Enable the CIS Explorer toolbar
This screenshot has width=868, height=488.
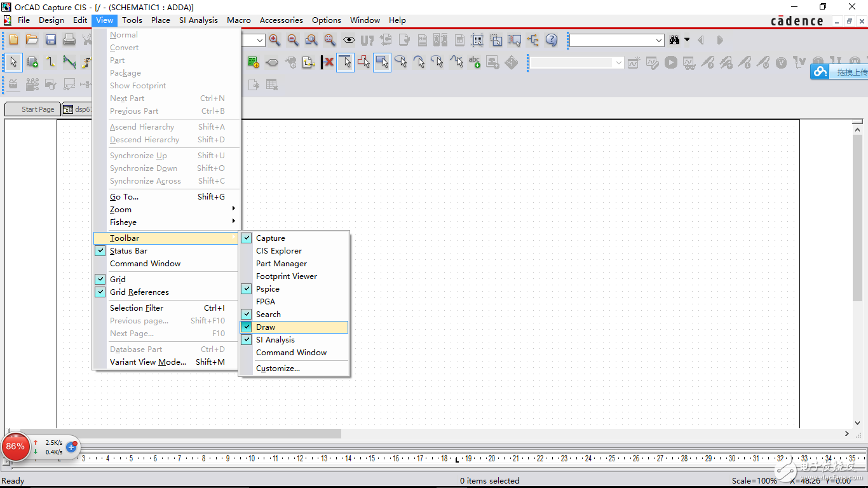(294, 251)
